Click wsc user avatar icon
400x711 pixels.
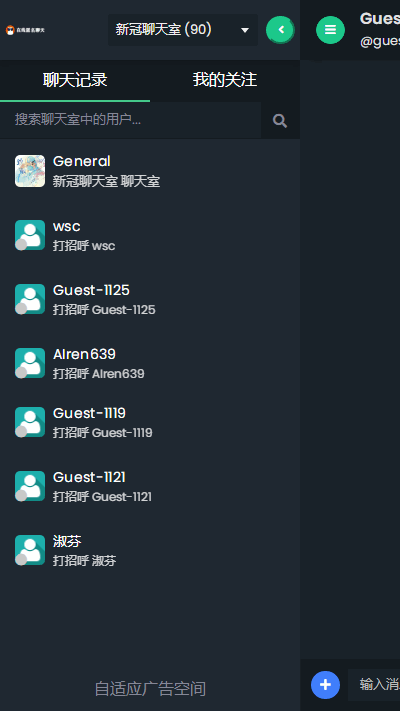pos(30,235)
